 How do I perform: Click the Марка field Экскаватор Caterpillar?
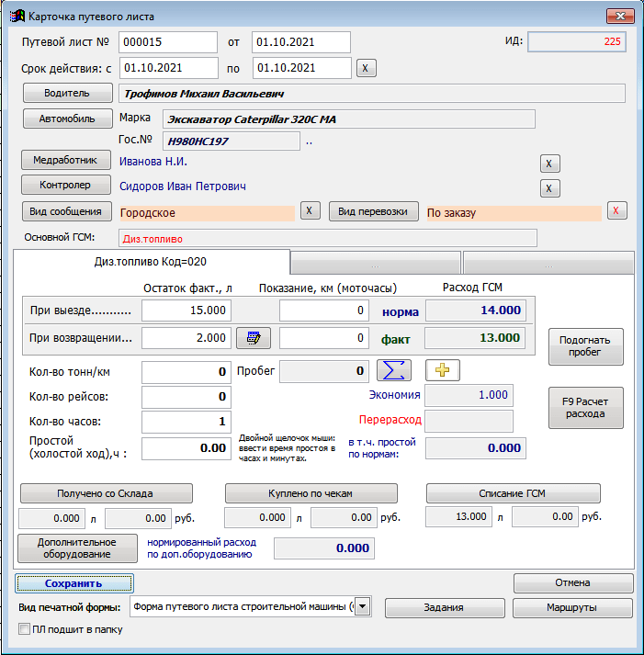[349, 119]
